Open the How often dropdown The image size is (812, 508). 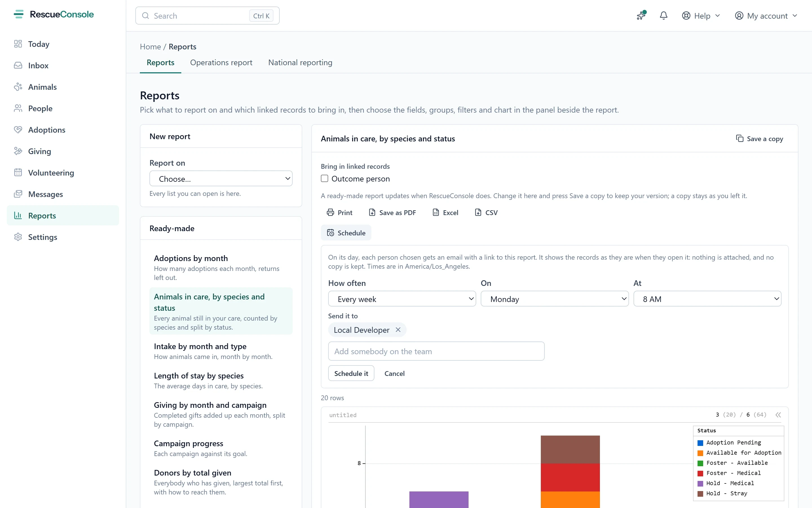[402, 299]
